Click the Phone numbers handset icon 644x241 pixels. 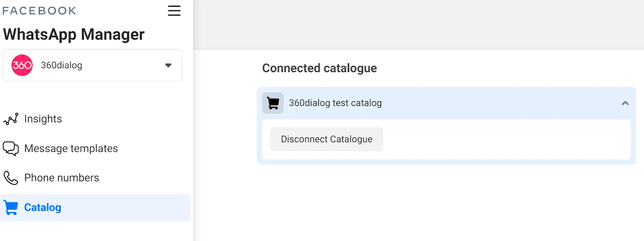click(11, 178)
